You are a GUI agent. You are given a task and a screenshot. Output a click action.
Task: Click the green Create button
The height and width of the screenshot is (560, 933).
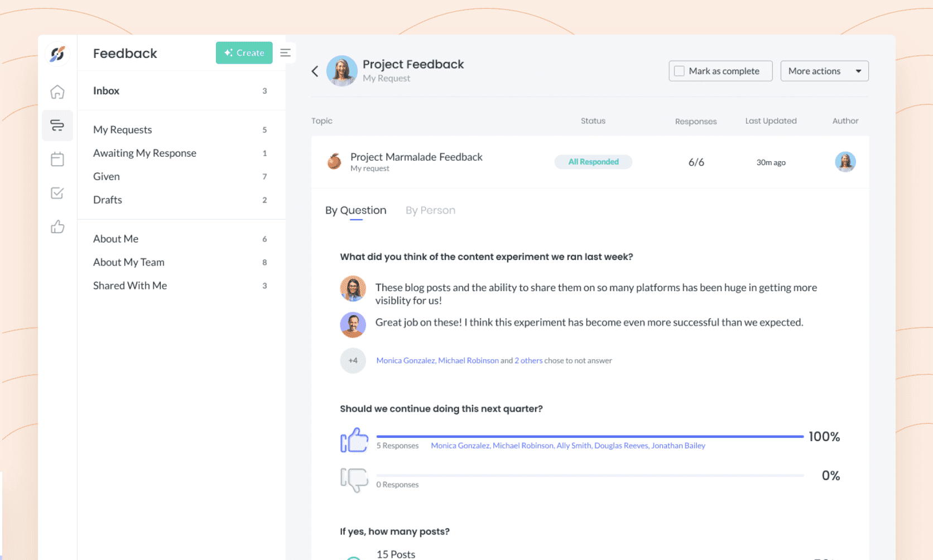pos(244,52)
